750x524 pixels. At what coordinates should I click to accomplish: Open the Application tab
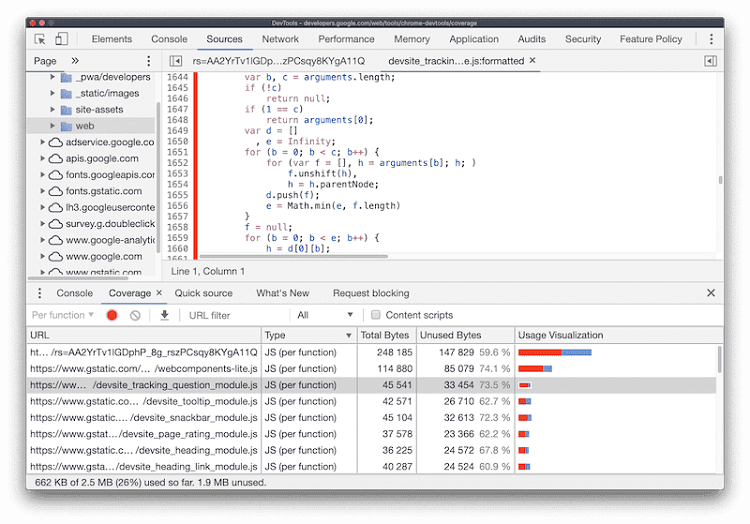474,39
